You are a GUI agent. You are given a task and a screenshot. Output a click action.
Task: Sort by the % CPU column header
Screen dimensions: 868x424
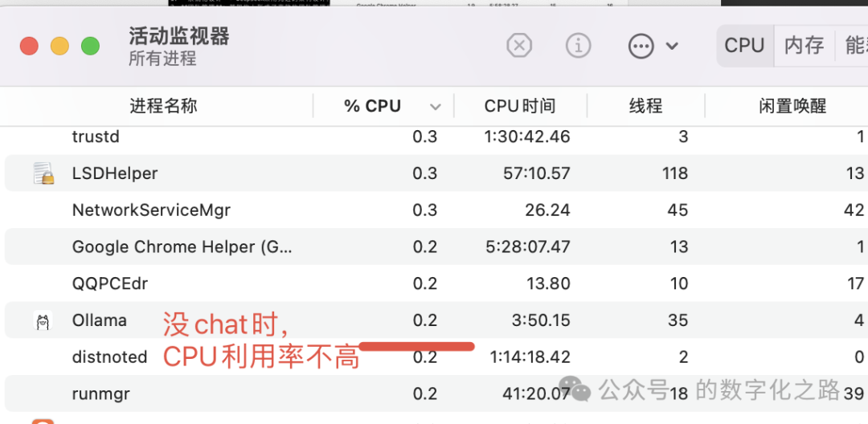372,106
